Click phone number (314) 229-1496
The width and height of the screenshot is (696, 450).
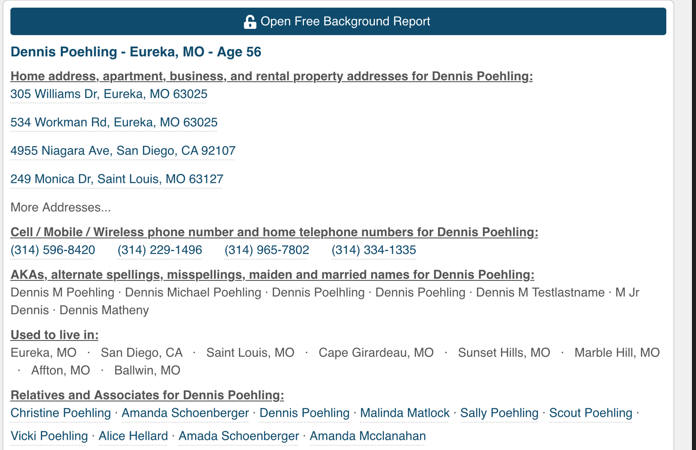click(160, 250)
